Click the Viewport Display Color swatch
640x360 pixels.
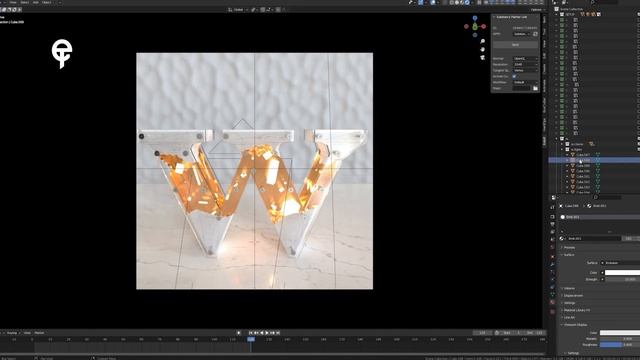pyautogui.click(x=620, y=333)
